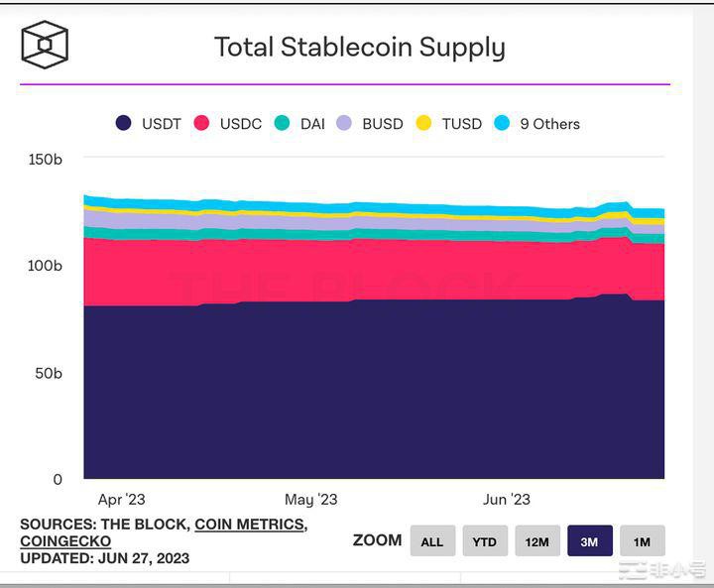Toggle the USDC series legend dot
The width and height of the screenshot is (714, 588).
tap(201, 124)
